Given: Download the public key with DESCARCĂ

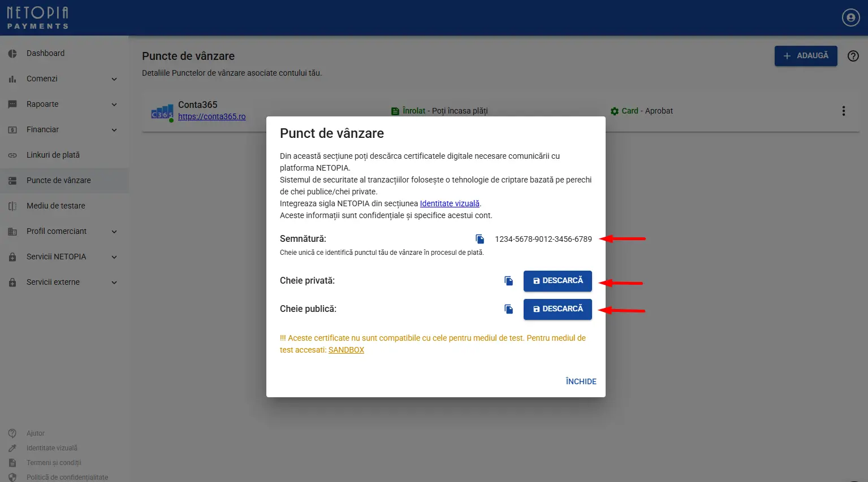Looking at the screenshot, I should (x=557, y=309).
